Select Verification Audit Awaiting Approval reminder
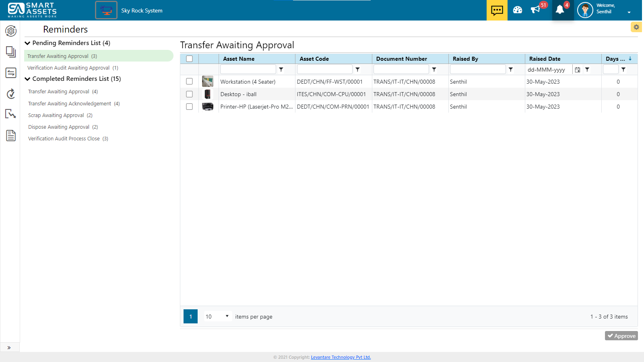Viewport: 644px width, 362px height. click(72, 68)
